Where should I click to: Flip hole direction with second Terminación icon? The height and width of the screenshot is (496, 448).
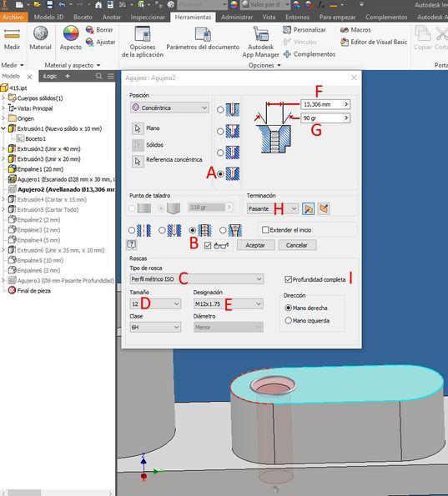click(324, 208)
